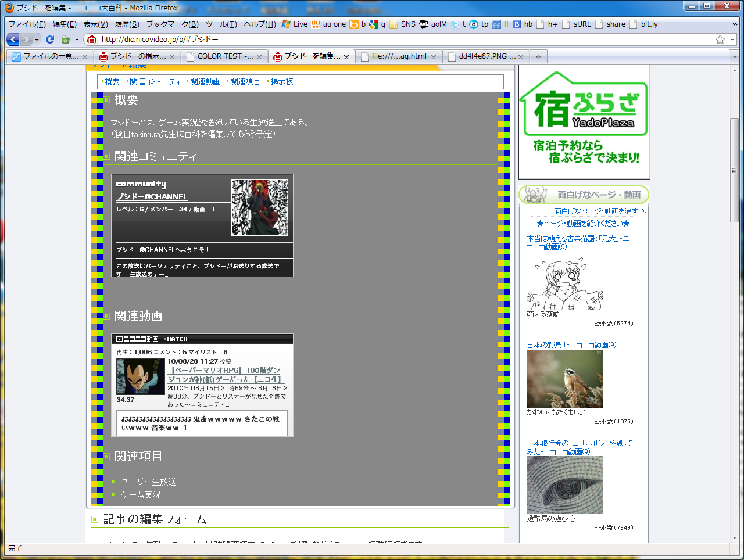Jump to the 関連動画 anchor link
The image size is (744, 560).
click(x=205, y=81)
